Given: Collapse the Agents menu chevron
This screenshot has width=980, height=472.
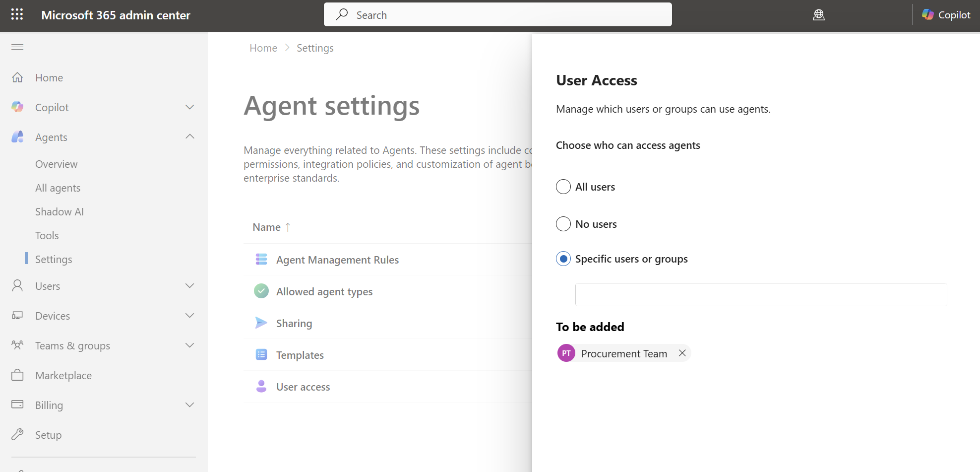Looking at the screenshot, I should (x=189, y=136).
